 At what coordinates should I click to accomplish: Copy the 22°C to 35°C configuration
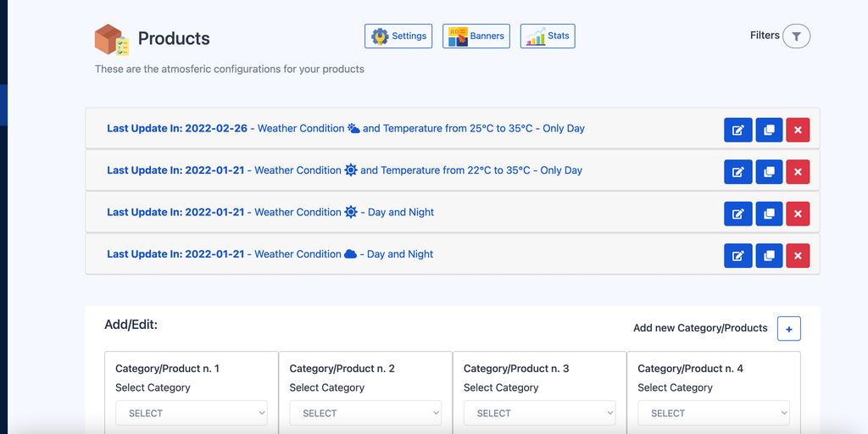(768, 171)
